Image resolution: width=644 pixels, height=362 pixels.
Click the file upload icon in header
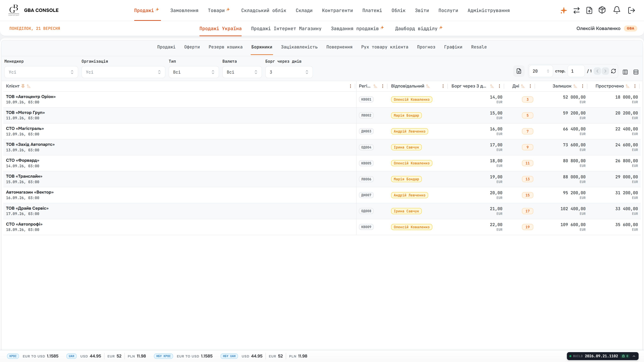pyautogui.click(x=589, y=11)
